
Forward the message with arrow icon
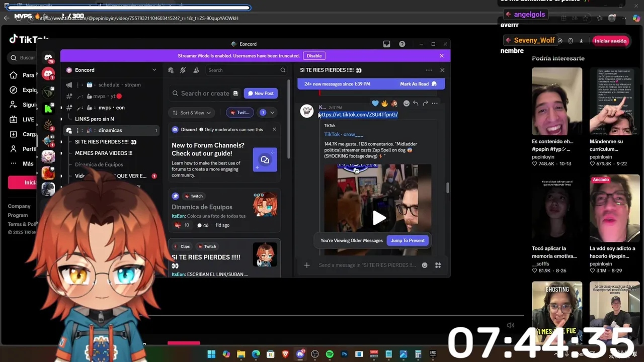click(425, 103)
